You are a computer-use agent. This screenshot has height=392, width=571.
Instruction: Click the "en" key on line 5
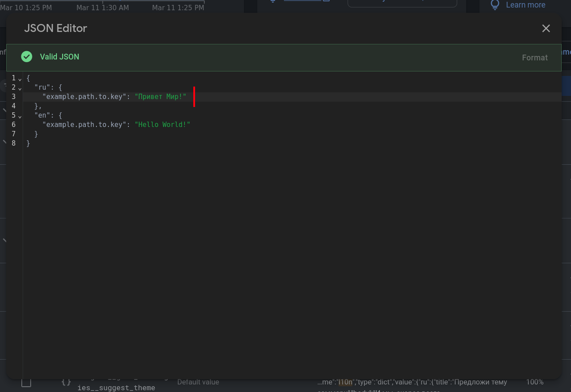pyautogui.click(x=42, y=115)
